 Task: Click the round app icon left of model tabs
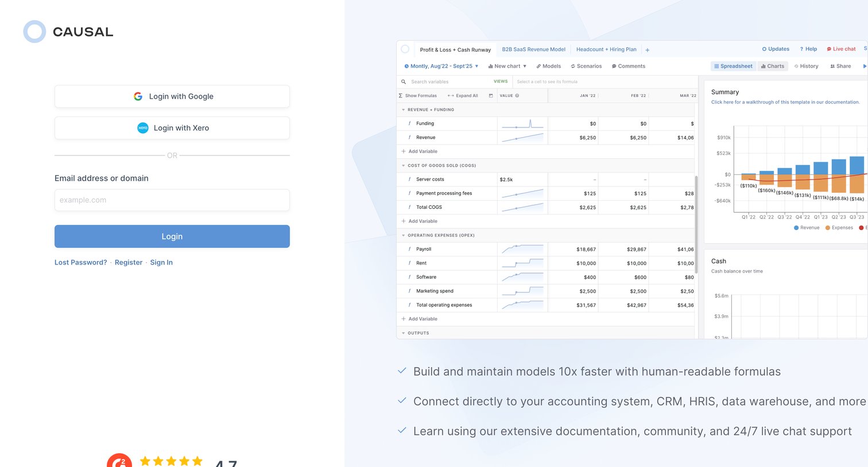(x=405, y=49)
